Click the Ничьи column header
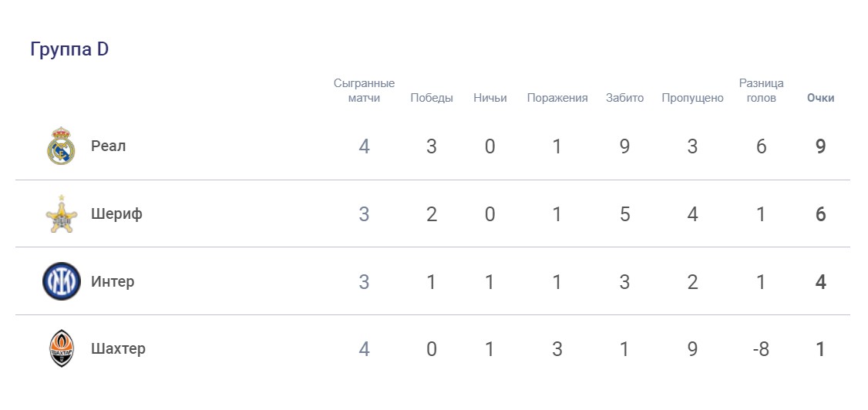 490,98
